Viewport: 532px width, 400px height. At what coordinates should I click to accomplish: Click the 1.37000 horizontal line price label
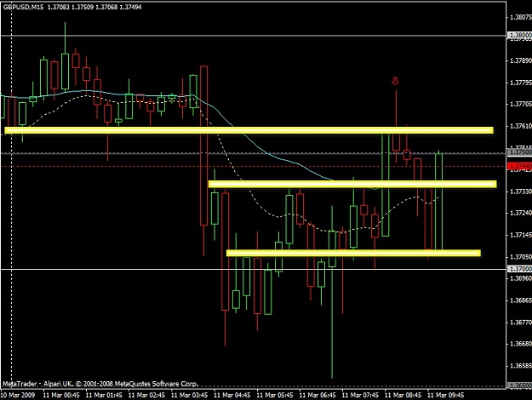[520, 269]
